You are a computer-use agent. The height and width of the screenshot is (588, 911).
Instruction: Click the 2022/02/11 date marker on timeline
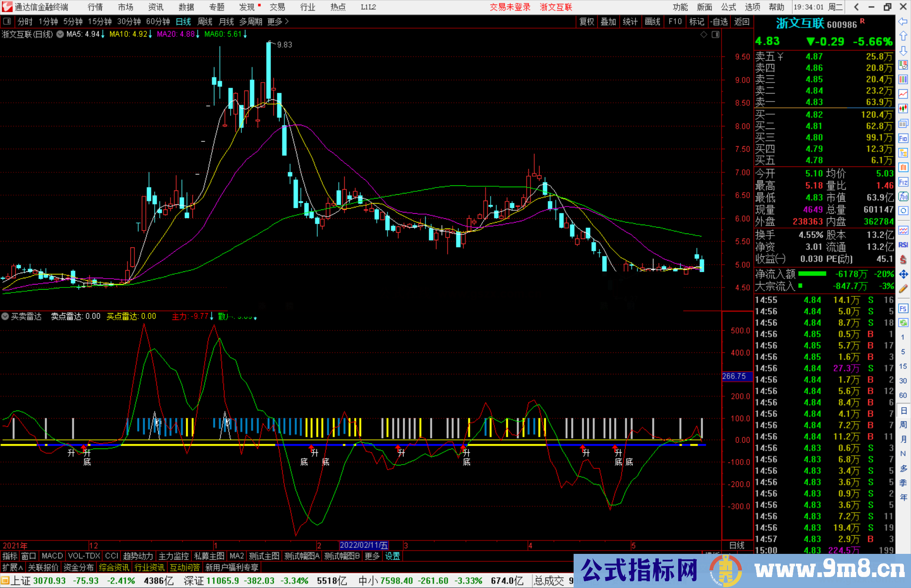tap(364, 545)
